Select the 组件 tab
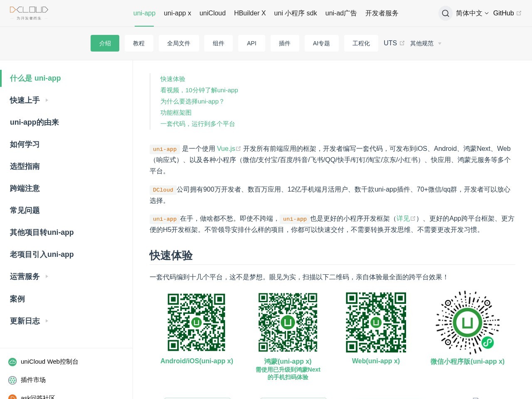Image resolution: width=532 pixels, height=399 pixels. pos(219,43)
